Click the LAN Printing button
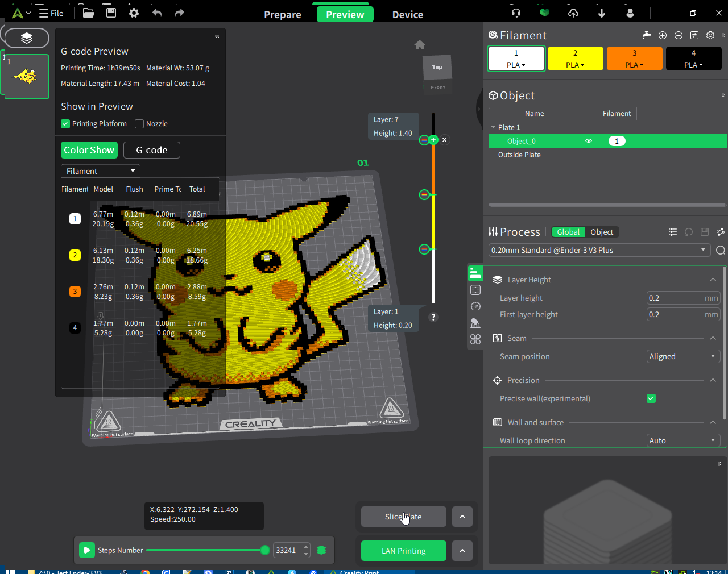Image resolution: width=728 pixels, height=574 pixels. 404,551
